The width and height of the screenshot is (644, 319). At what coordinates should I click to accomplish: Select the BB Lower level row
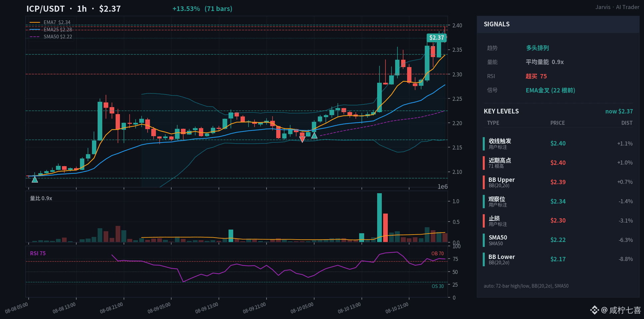[x=558, y=259]
